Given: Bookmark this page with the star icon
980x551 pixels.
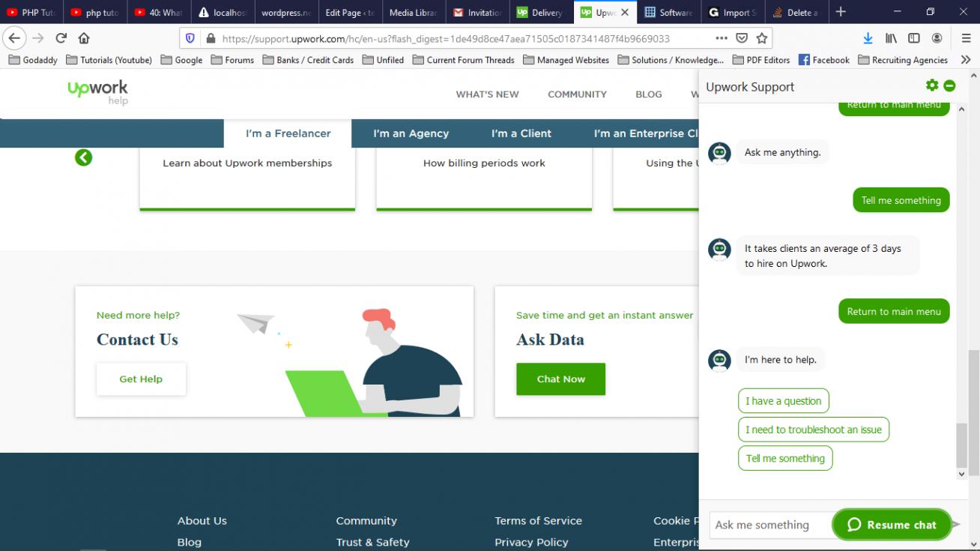Looking at the screenshot, I should pyautogui.click(x=762, y=38).
